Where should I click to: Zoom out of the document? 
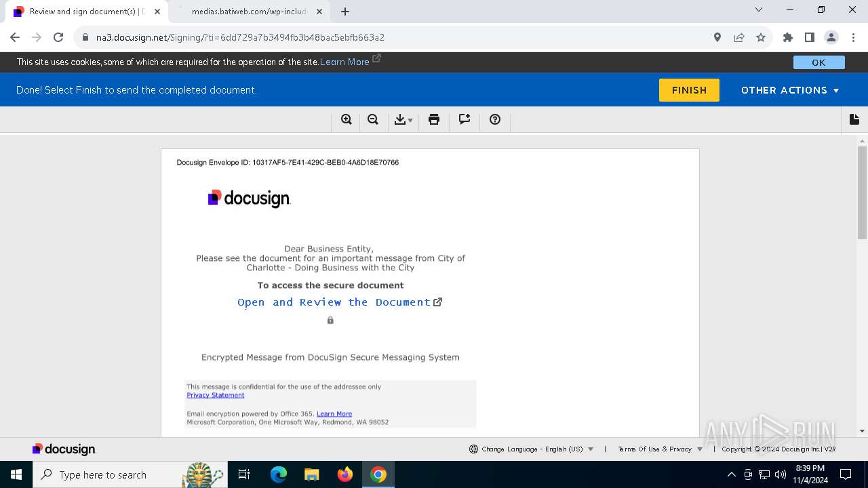pyautogui.click(x=373, y=120)
